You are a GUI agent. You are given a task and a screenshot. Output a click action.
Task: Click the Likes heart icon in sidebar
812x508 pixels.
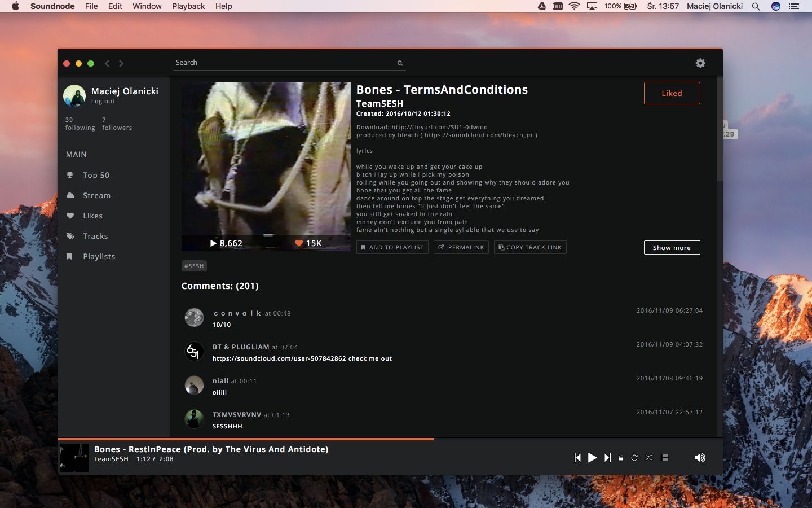tap(70, 216)
